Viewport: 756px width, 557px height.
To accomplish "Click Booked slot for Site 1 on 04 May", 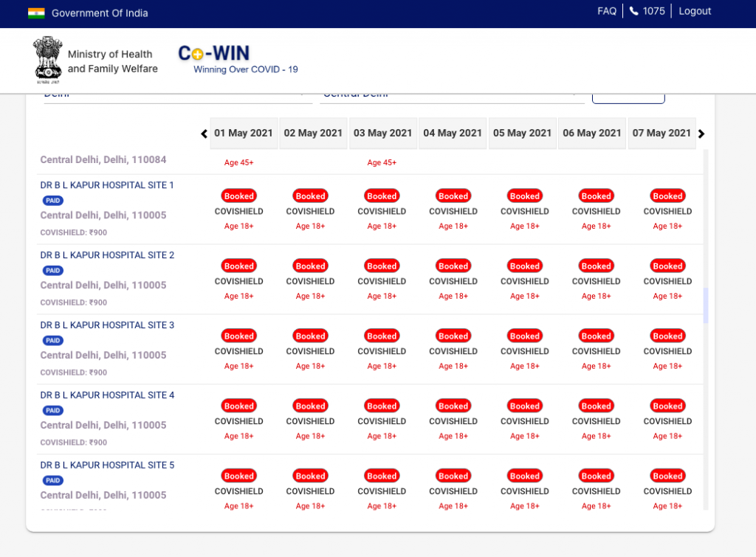I will pos(453,196).
